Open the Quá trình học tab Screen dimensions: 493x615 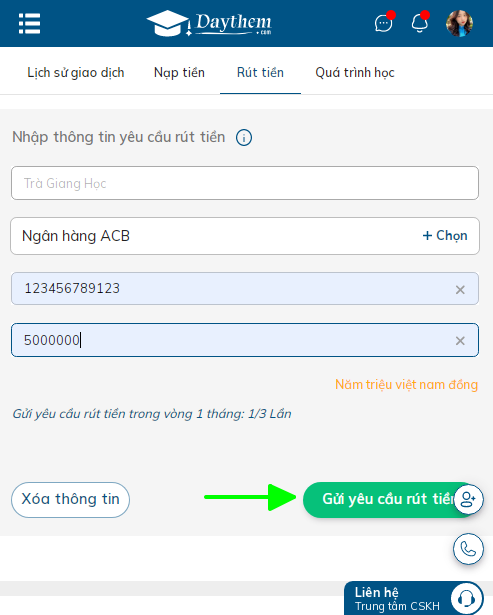[x=355, y=73]
